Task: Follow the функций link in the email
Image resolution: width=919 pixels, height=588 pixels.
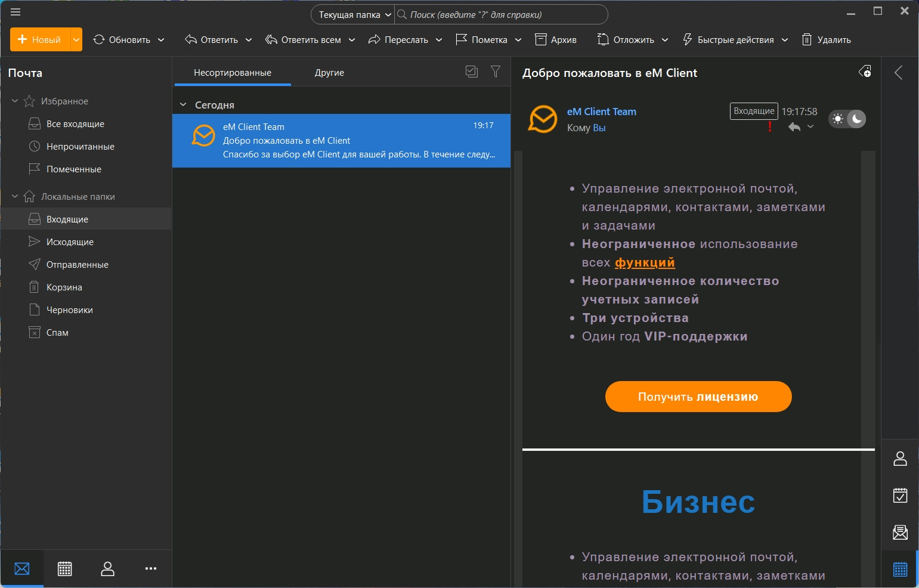Action: click(645, 262)
